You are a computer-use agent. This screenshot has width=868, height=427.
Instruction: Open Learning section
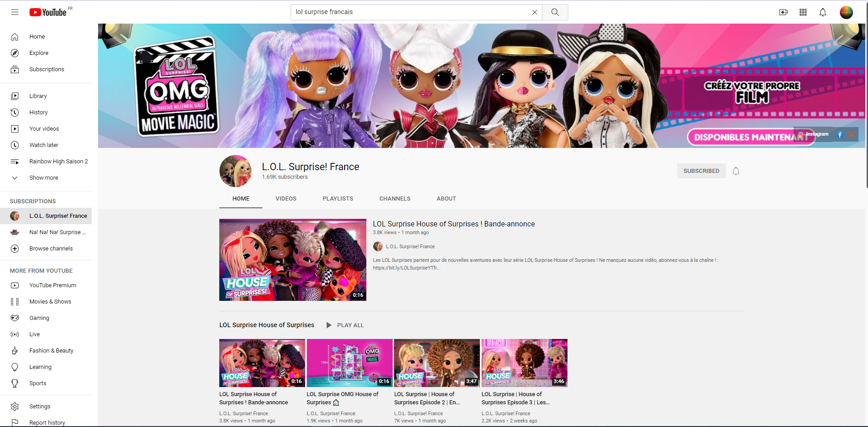click(46, 367)
